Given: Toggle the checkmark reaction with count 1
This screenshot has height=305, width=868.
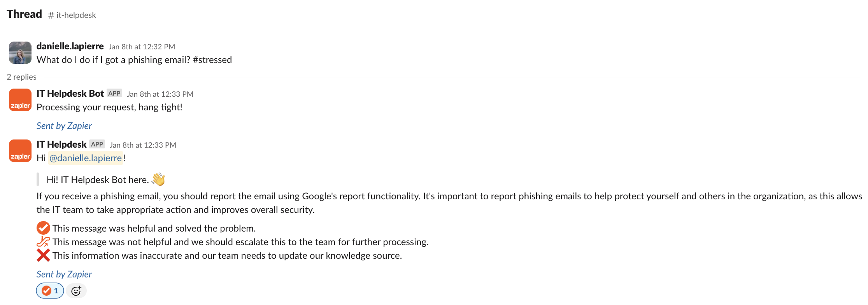Looking at the screenshot, I should (50, 291).
